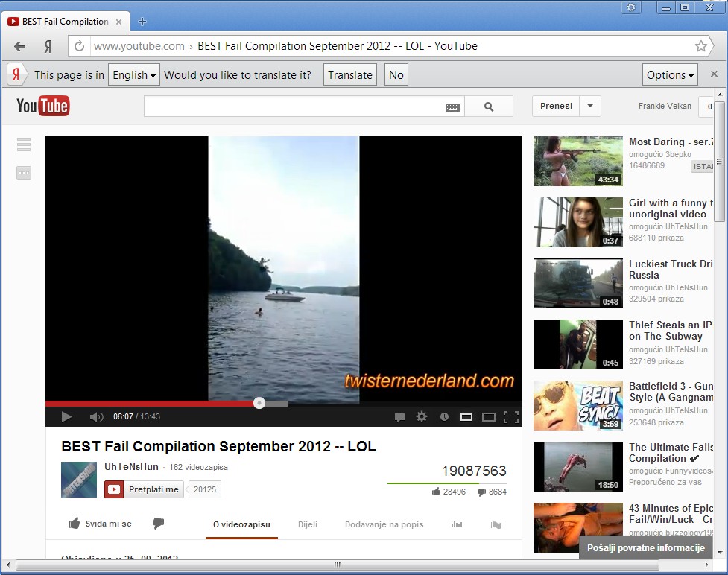Subscribe with the Pretplati me button
The width and height of the screenshot is (728, 575).
(144, 489)
